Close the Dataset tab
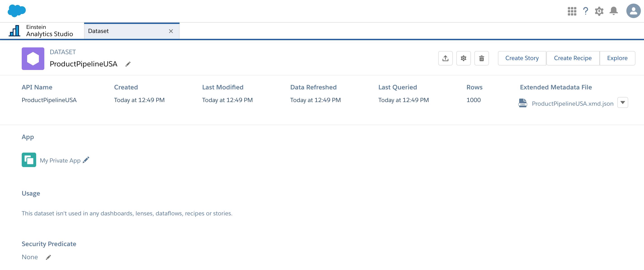 171,31
